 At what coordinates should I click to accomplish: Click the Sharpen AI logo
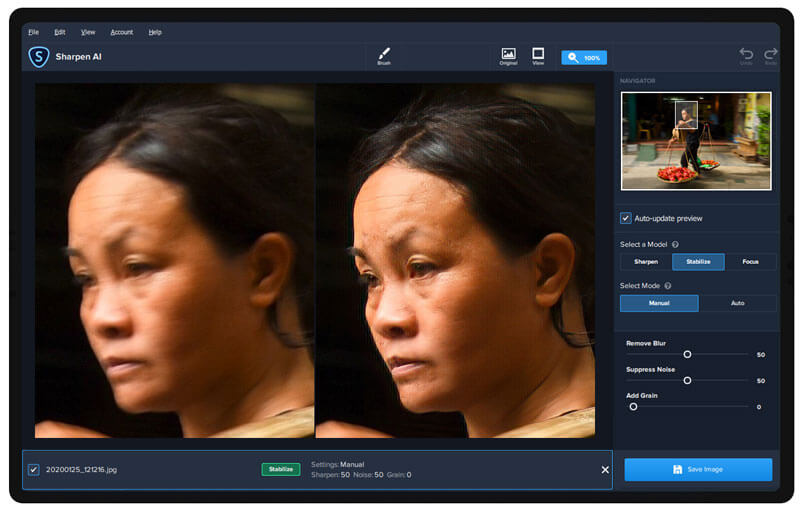39,57
